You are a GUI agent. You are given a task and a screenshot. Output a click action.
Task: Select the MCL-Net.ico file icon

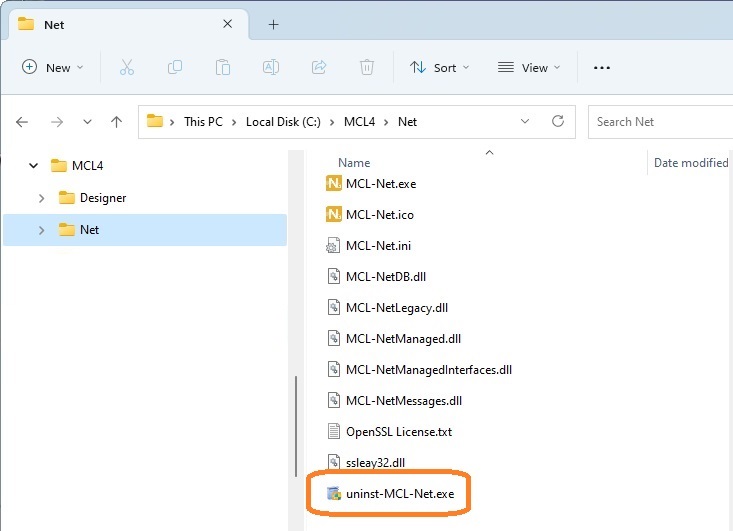333,215
